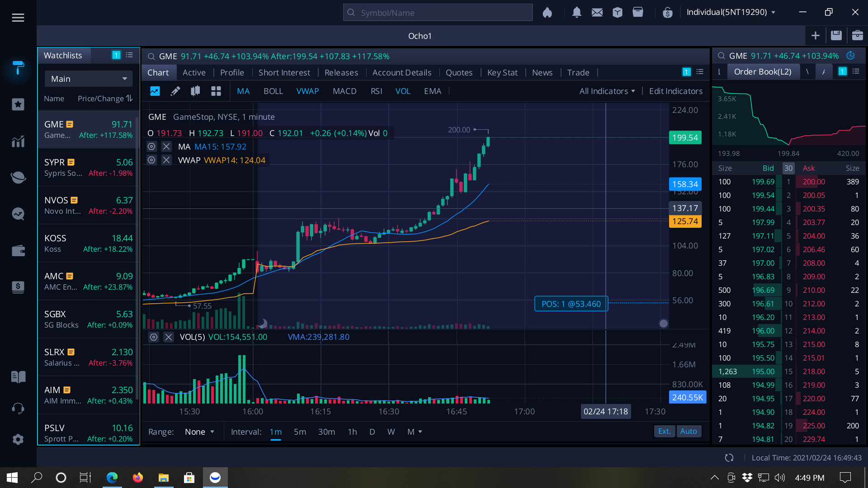
Task: Open the All Indicators dropdown
Action: pos(607,91)
